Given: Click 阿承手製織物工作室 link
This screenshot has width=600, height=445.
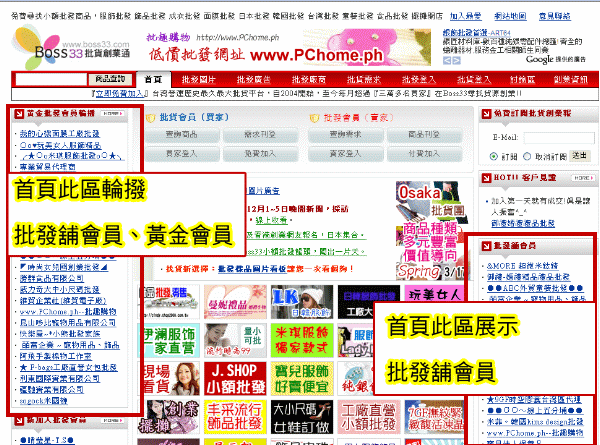Looking at the screenshot, I should pyautogui.click(x=55, y=357).
